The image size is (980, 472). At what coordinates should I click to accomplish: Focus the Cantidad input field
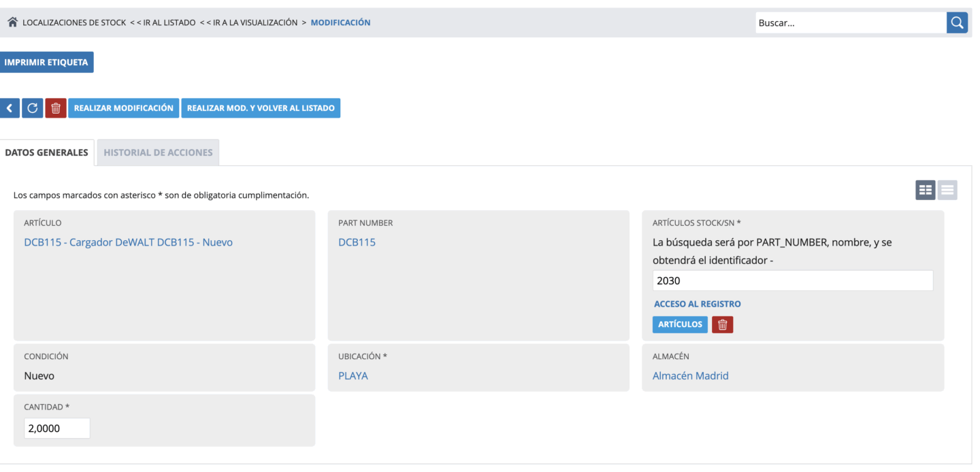point(57,428)
